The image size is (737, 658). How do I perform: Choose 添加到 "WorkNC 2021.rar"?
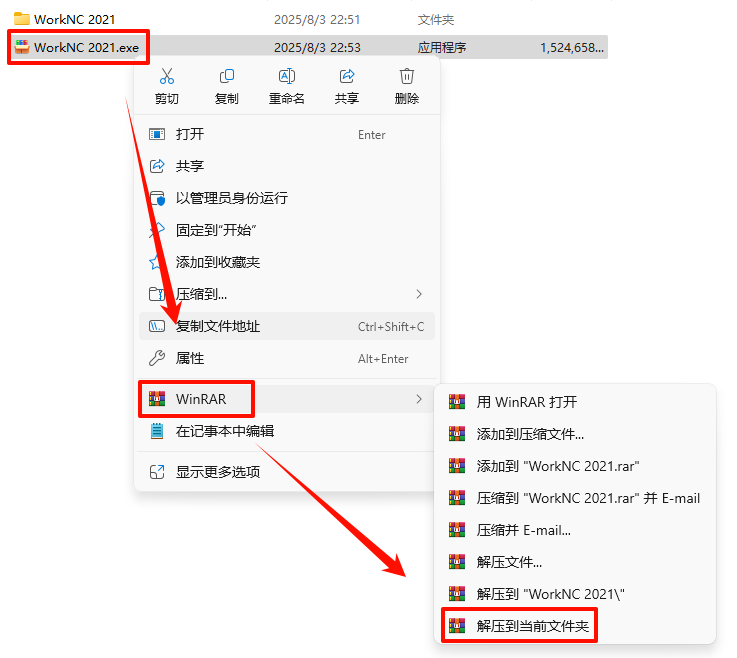coord(574,466)
